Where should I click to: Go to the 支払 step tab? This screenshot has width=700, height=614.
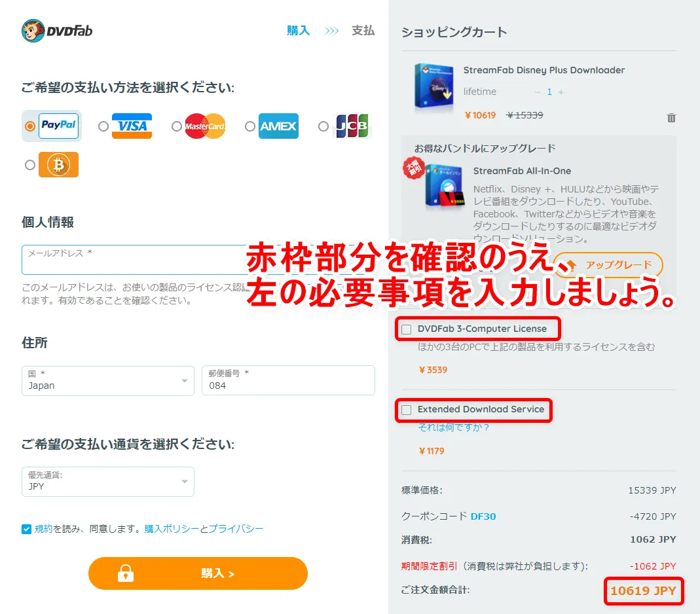click(x=363, y=30)
